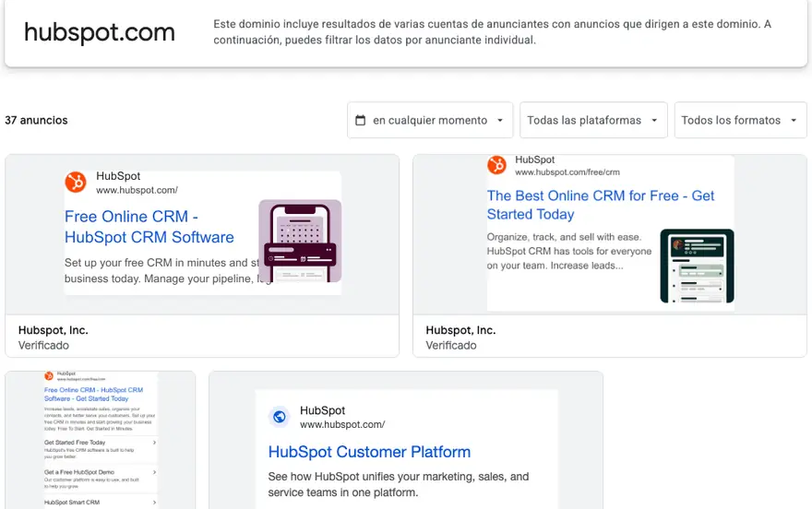Click 'Organize, track, and sell with ease' description
Viewport: 812px width, 509px height.
[569, 251]
